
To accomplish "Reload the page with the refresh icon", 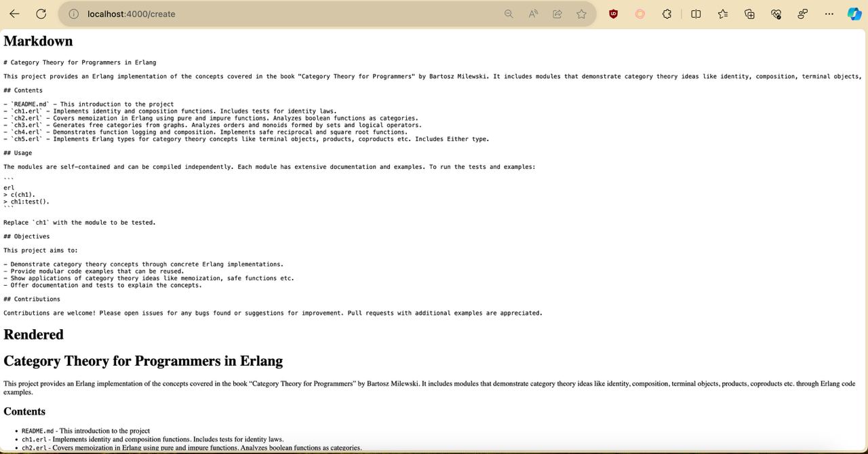I will (x=41, y=14).
